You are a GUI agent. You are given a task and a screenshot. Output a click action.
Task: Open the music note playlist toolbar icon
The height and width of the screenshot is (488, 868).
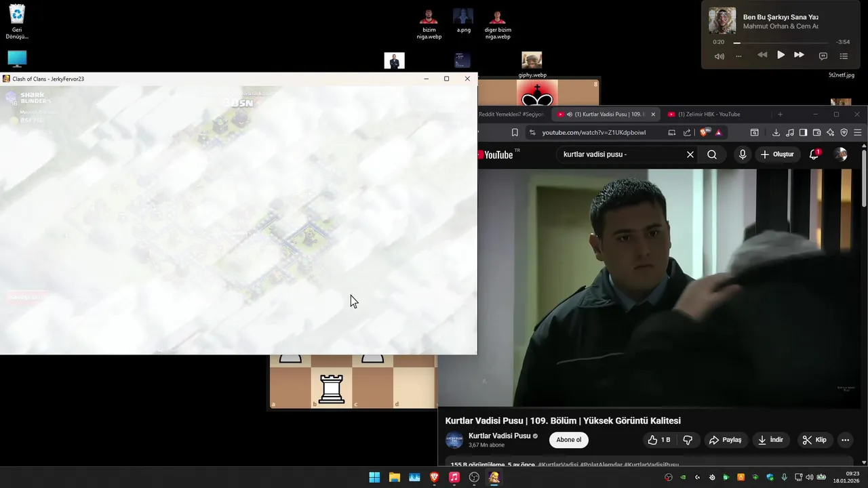point(790,133)
